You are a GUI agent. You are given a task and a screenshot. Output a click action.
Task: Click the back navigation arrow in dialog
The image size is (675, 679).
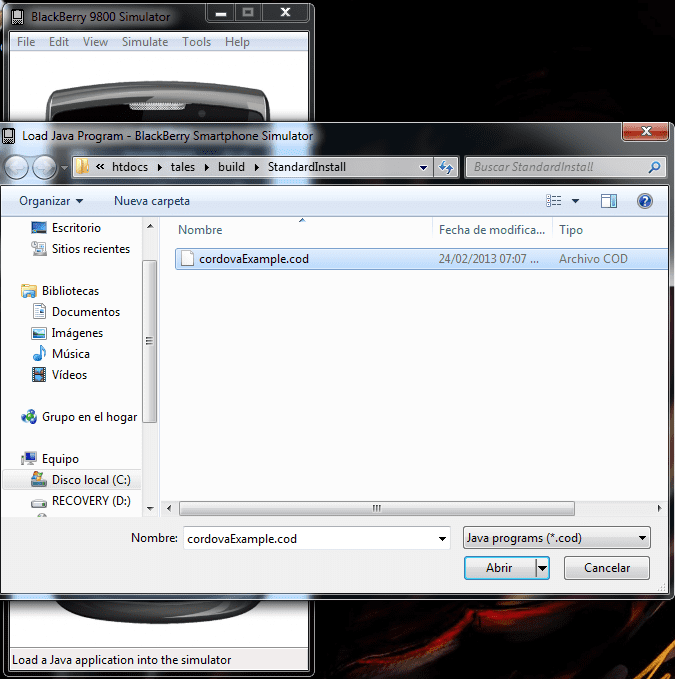tap(16, 167)
